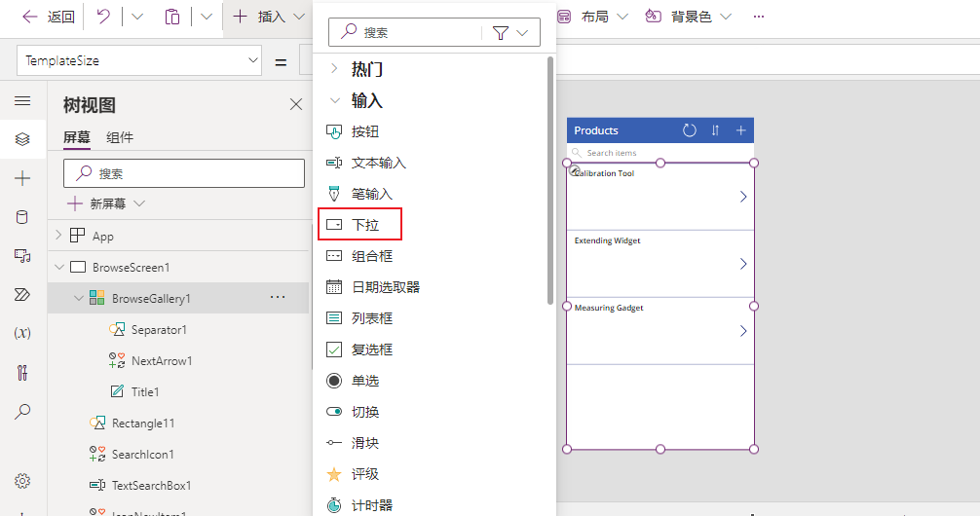The height and width of the screenshot is (516, 980).
Task: Open the advanced tools icon in sidebar
Action: [22, 372]
